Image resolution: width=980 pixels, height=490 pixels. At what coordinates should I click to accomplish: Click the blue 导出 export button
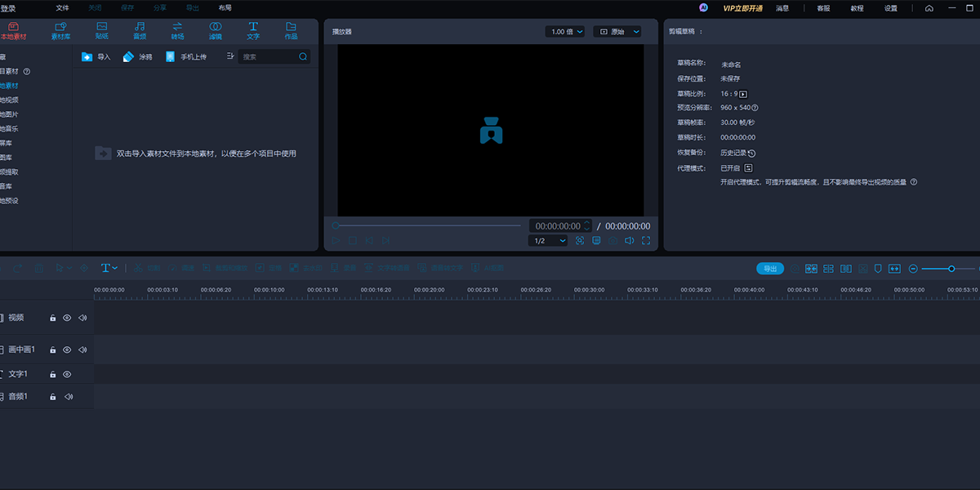click(x=769, y=268)
